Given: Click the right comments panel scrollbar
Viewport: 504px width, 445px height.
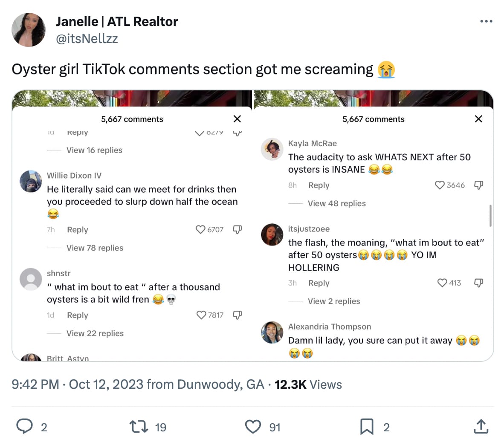Looking at the screenshot, I should [490, 216].
